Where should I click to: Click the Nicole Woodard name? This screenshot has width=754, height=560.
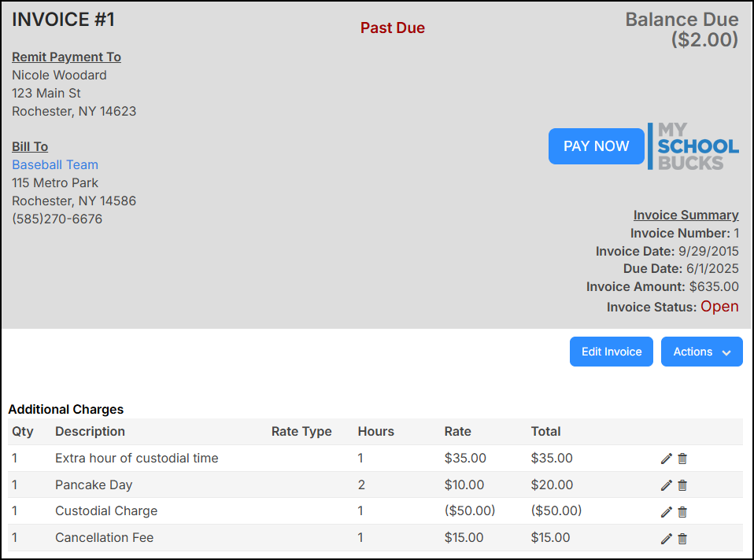[59, 75]
